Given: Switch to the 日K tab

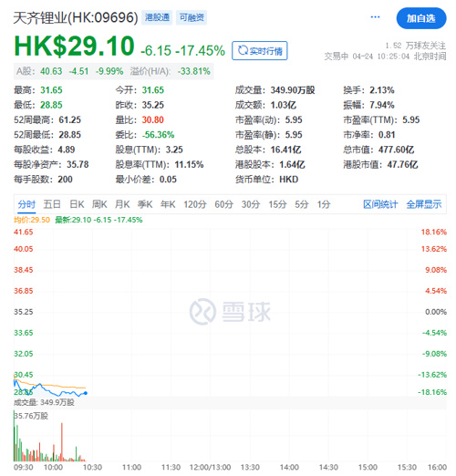Looking at the screenshot, I should point(77,204).
